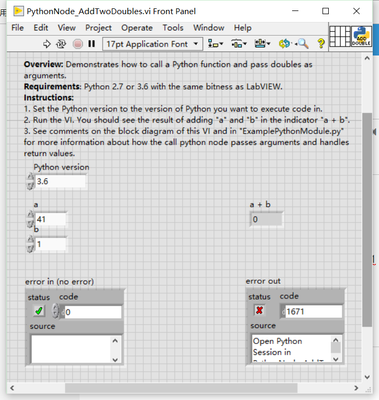Screen dimensions: 379x400
Task: Click the Reorder toolbar button
Action: pos(285,44)
